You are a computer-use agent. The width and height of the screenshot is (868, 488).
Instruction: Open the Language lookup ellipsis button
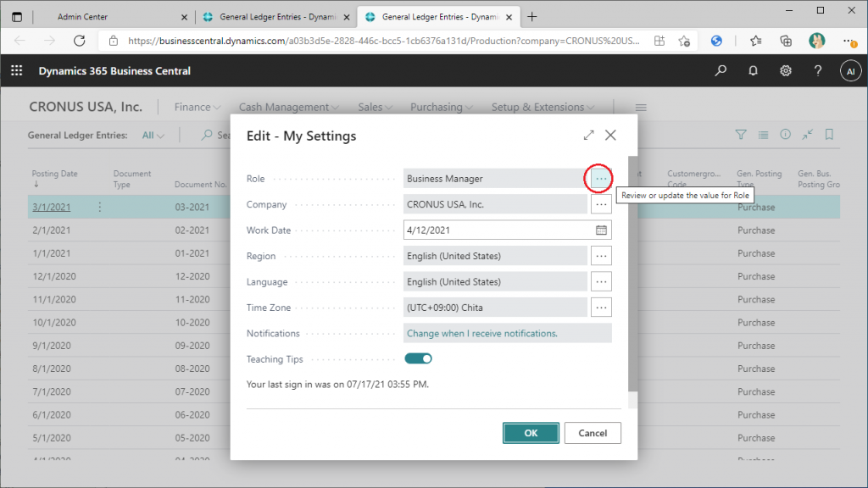[601, 281]
